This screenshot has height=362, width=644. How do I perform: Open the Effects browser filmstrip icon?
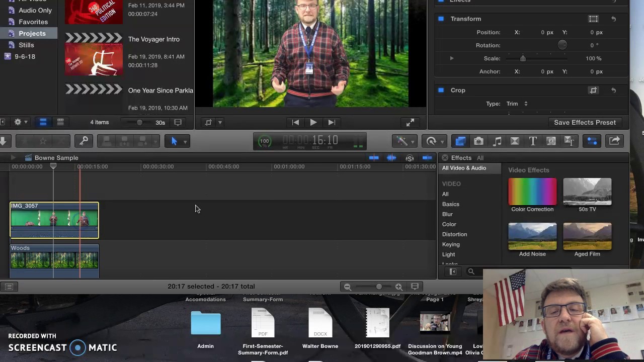pyautogui.click(x=460, y=141)
